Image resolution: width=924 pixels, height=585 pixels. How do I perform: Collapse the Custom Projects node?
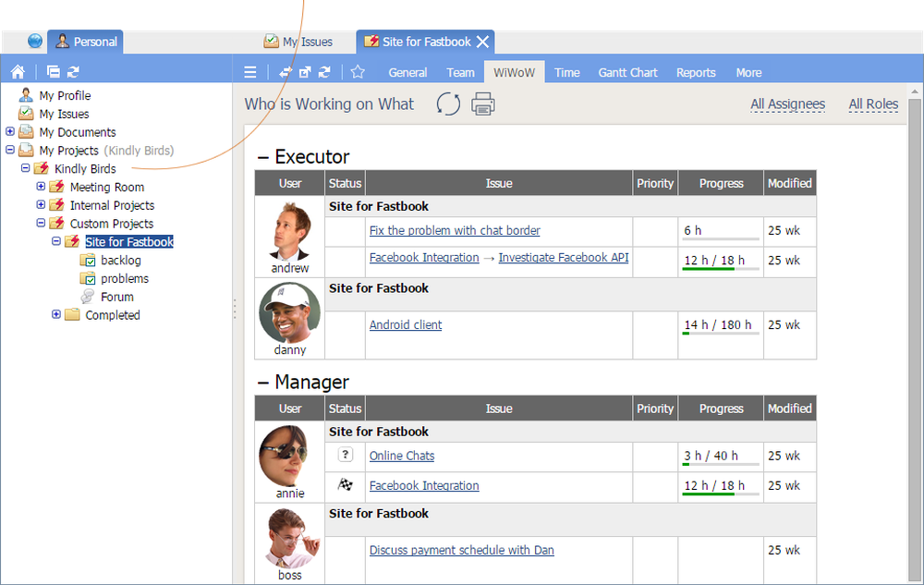coord(41,223)
